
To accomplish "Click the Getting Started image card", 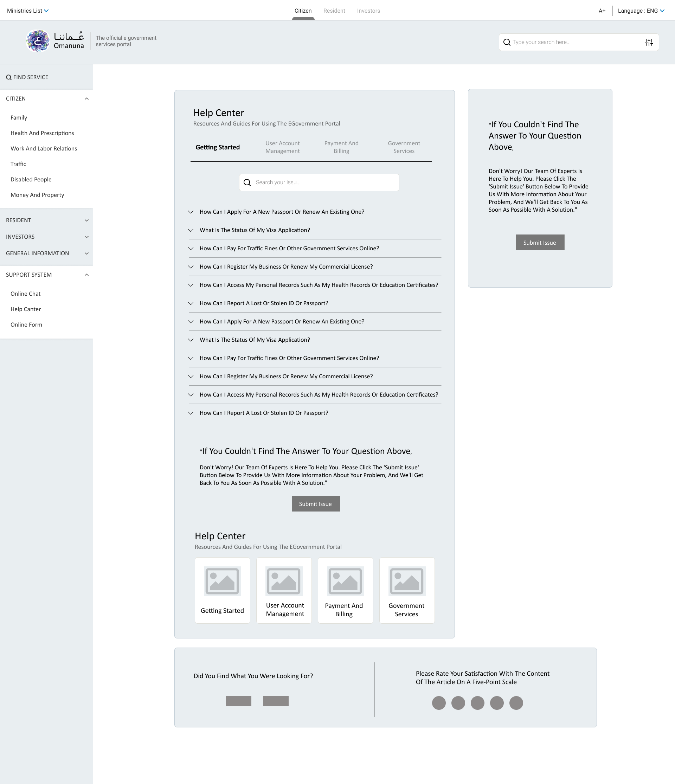I will click(223, 590).
